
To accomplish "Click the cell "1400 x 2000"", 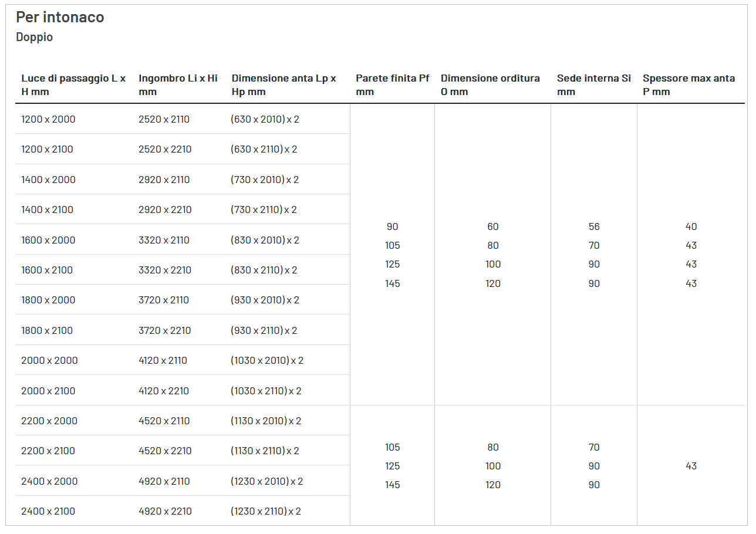I will click(49, 180).
